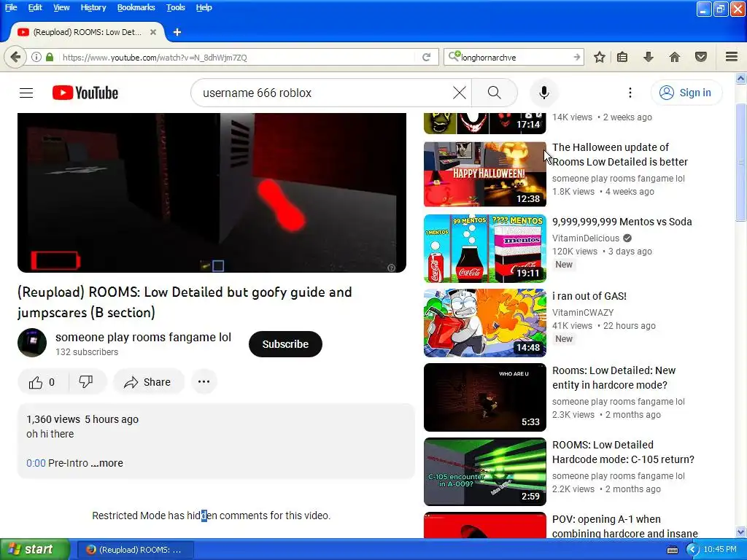Open POV: opening A-1 video title
The image size is (747, 560).
click(624, 526)
